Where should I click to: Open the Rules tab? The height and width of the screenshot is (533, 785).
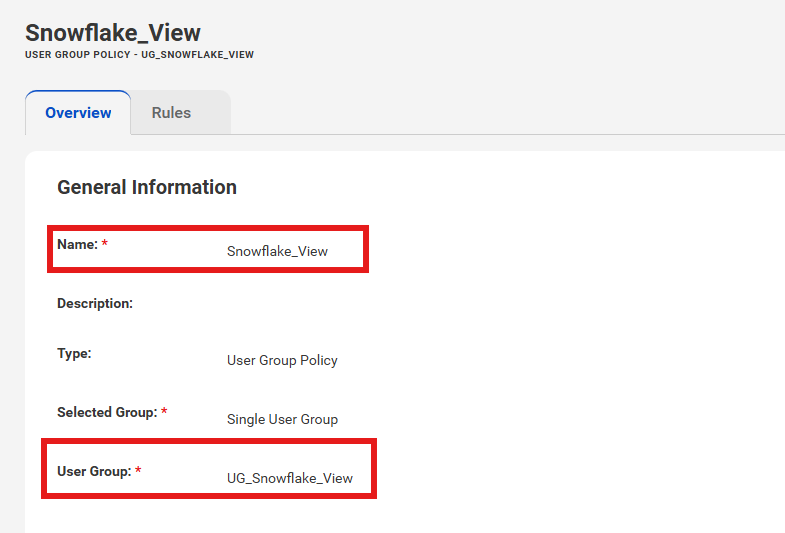click(171, 113)
